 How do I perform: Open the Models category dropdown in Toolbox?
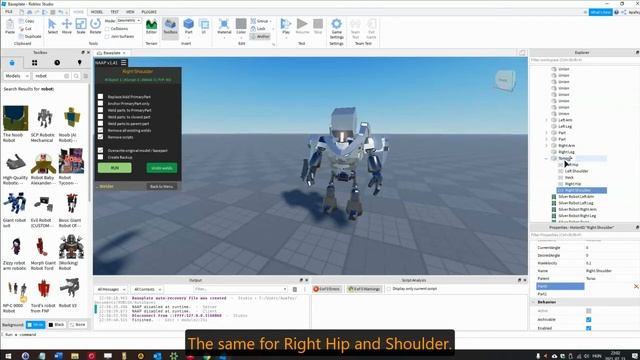tap(16, 76)
